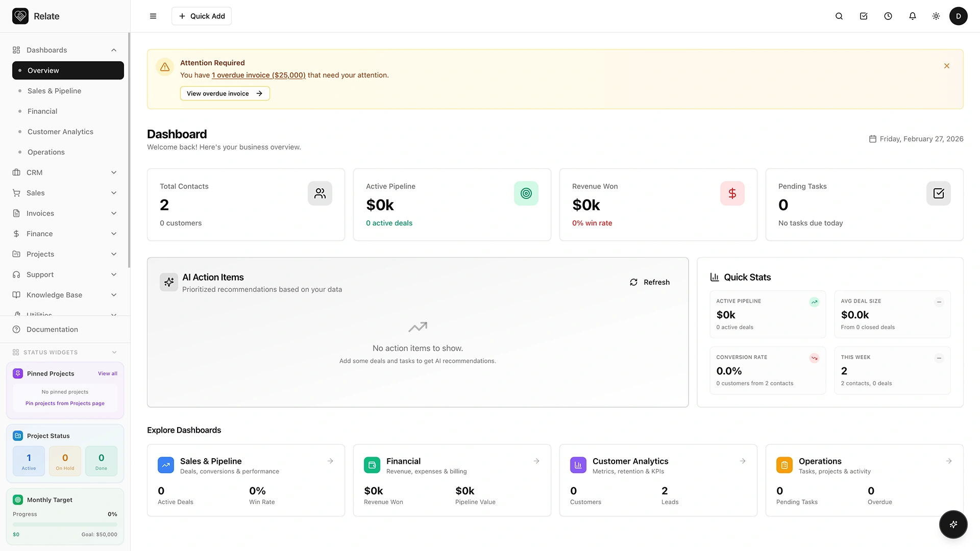This screenshot has height=551, width=980.
Task: Open the Financial dashboard card arrow
Action: (536, 461)
